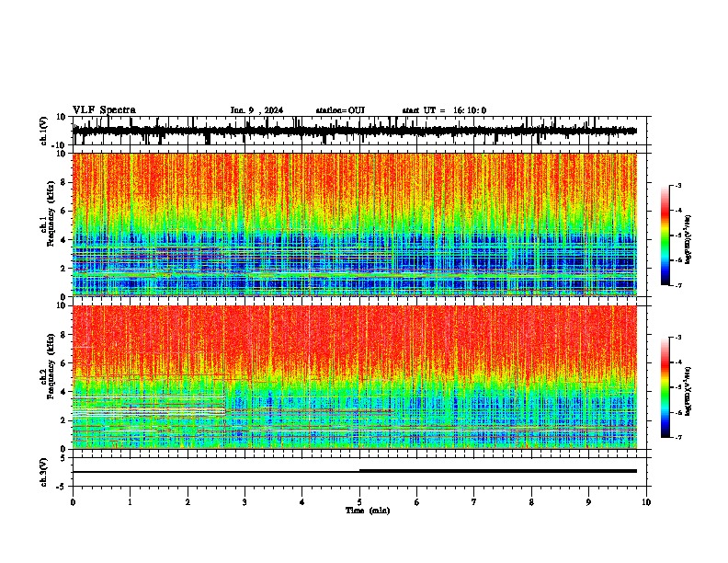728x563 pixels.
Task: Click the start UT = 16:10:0 label
Action: tap(444, 110)
